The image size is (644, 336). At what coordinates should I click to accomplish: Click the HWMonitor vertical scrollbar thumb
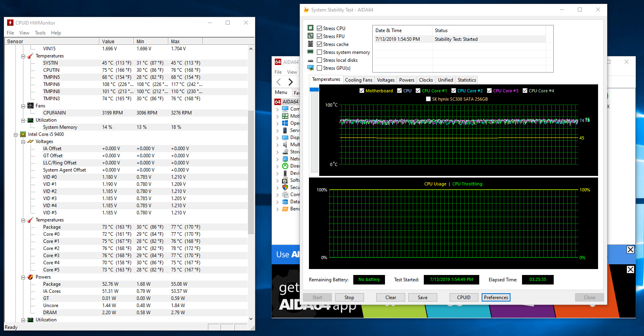pyautogui.click(x=251, y=172)
